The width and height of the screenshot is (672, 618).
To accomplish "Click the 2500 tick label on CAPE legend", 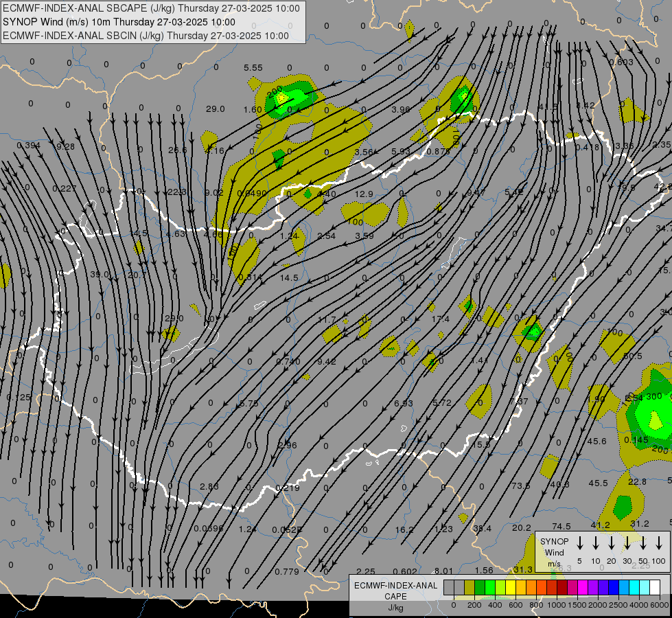I will click(x=618, y=605).
